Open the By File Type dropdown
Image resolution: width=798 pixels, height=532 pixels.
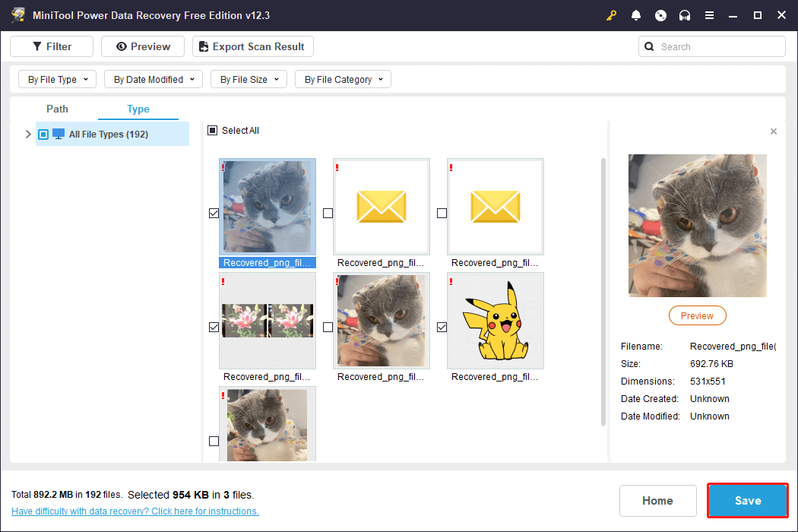coord(57,79)
